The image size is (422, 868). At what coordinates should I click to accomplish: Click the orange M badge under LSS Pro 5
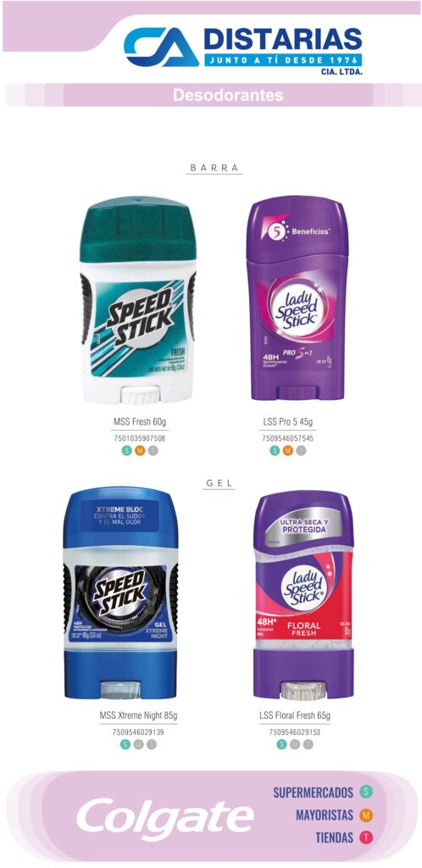[x=287, y=451]
